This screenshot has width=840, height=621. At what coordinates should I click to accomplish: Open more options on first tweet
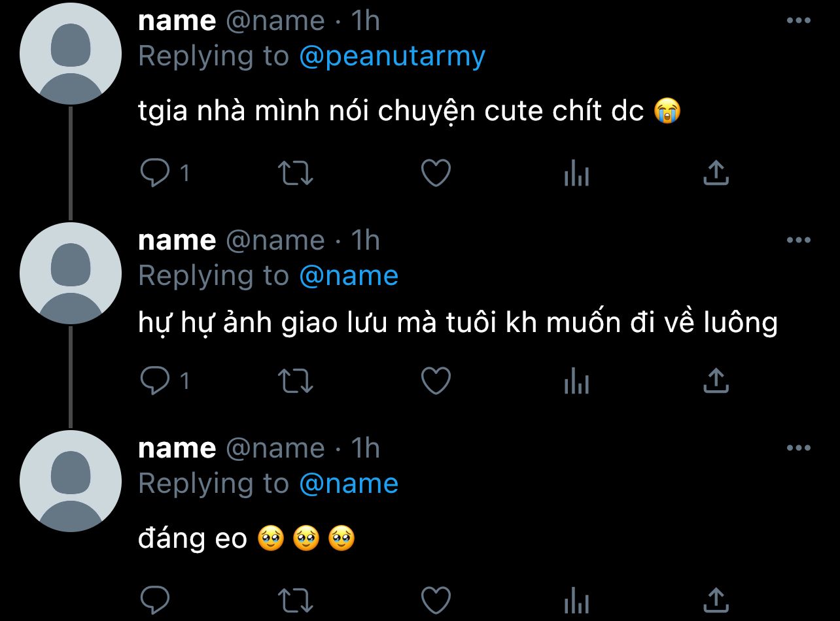(798, 21)
